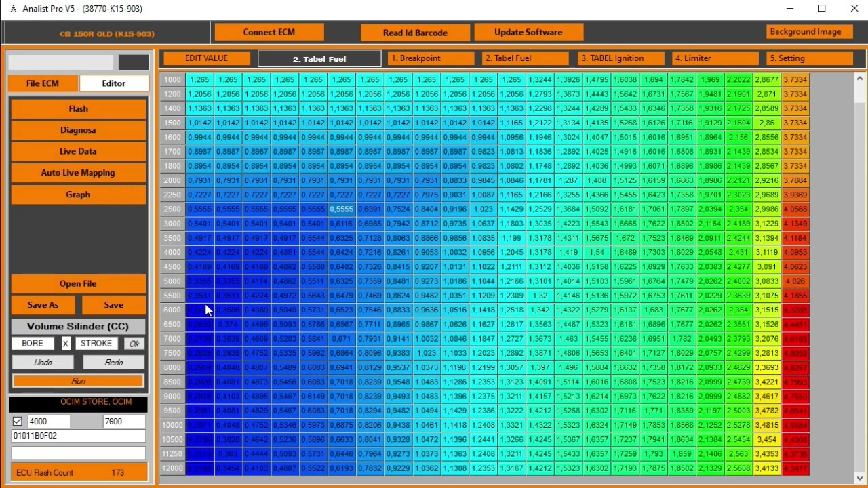868x488 pixels.
Task: Start Auto Live Mapping
Action: (79, 173)
